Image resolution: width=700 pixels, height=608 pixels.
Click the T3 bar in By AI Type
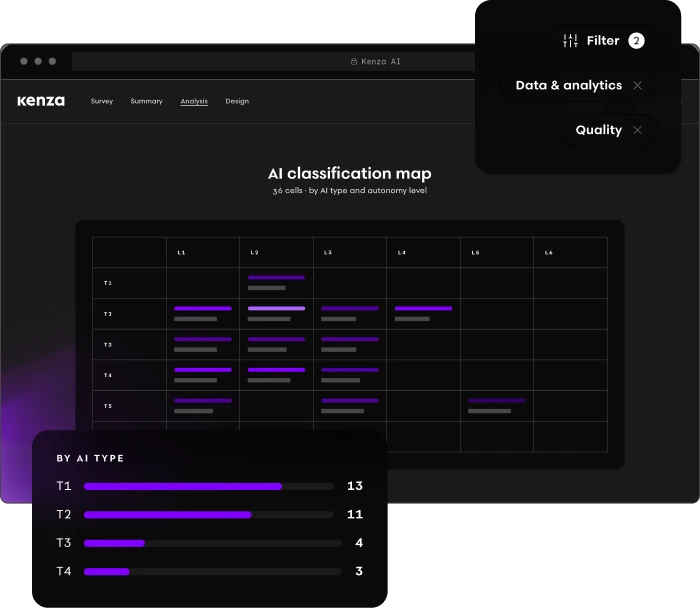click(212, 543)
